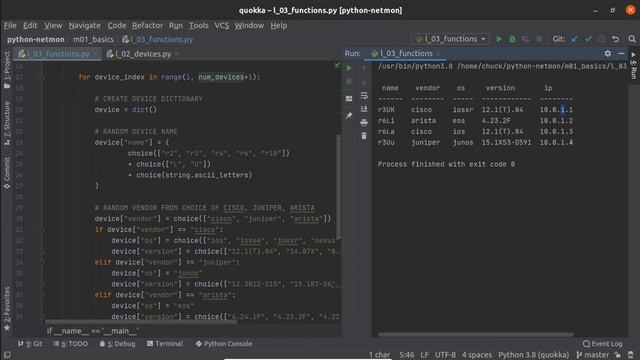Open Commit tool window sidebar tab
The width and height of the screenshot is (640, 360).
tap(7, 173)
